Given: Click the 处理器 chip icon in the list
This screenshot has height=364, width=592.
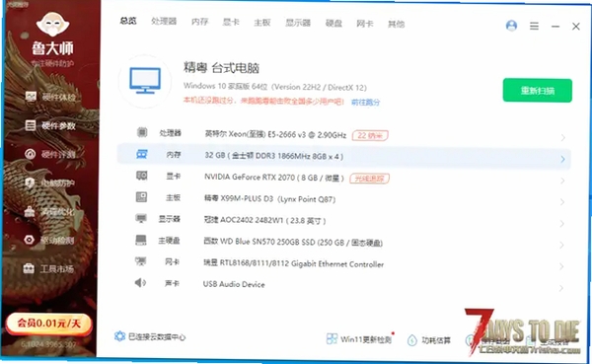Looking at the screenshot, I should tap(142, 132).
